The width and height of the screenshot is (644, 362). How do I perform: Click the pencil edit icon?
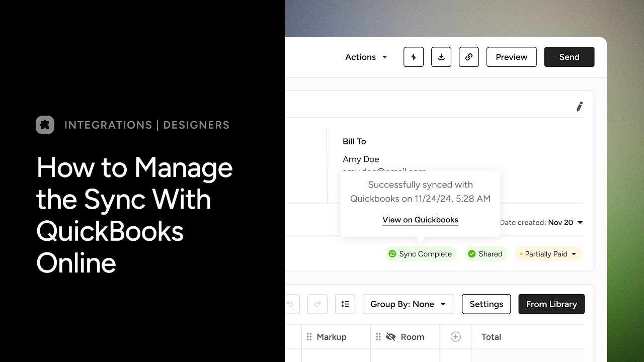(x=580, y=107)
